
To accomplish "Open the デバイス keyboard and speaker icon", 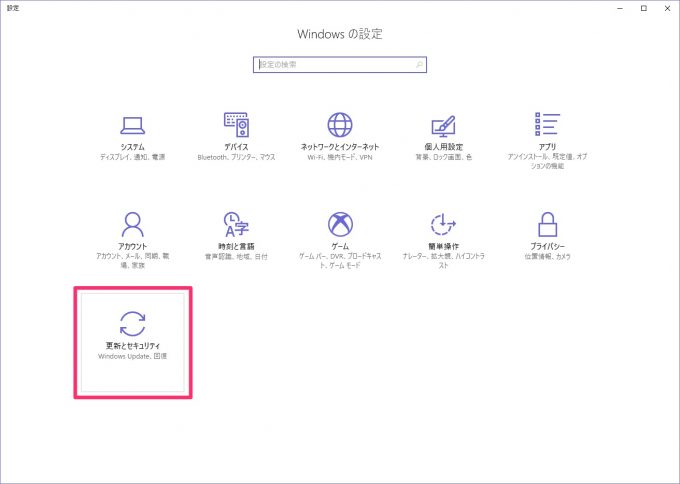I will click(x=236, y=124).
